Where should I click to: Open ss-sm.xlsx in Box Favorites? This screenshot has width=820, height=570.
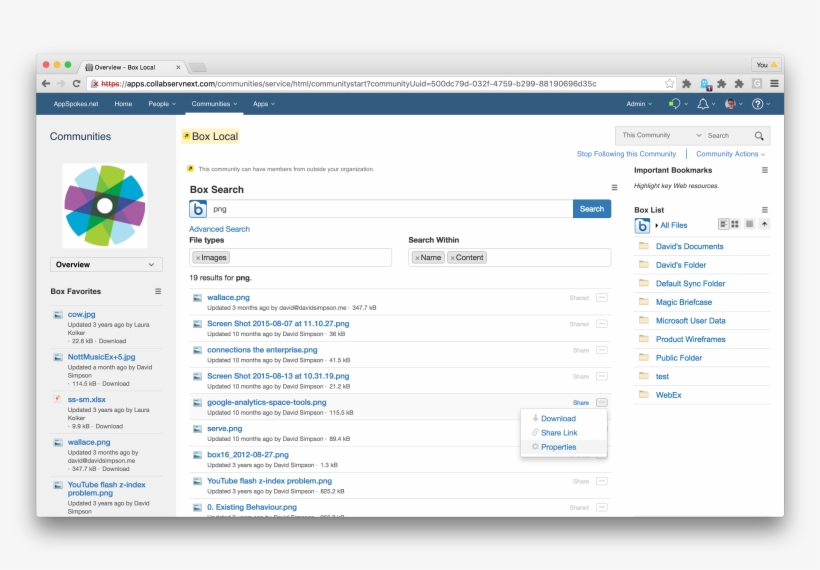tap(86, 400)
